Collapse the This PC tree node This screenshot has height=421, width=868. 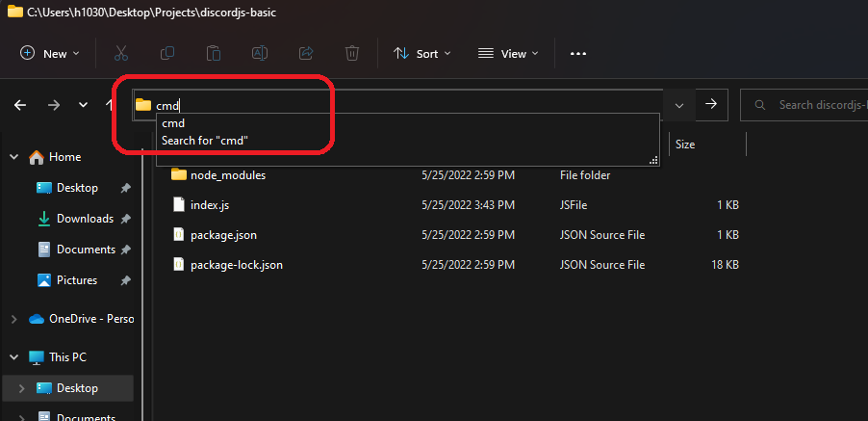point(13,357)
